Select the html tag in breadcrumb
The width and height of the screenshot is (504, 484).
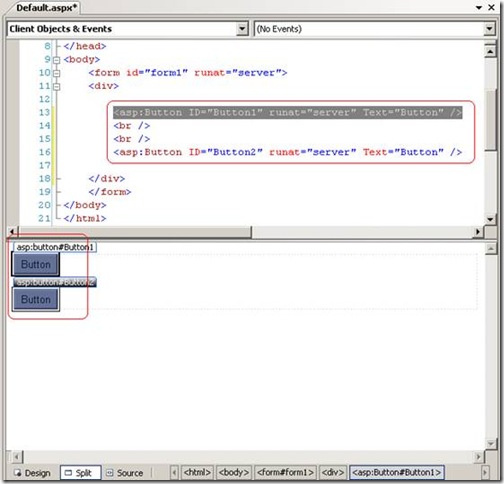coord(197,472)
